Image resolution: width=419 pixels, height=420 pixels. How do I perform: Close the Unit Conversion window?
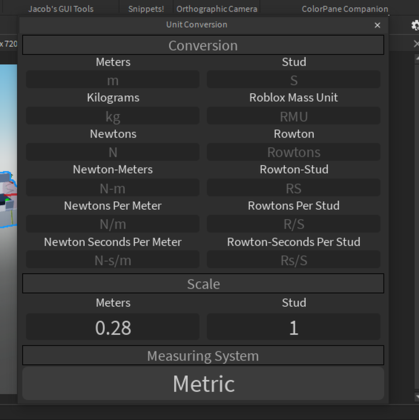377,25
